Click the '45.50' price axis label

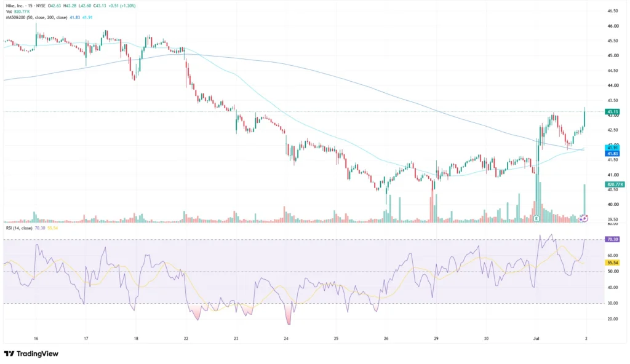613,41
